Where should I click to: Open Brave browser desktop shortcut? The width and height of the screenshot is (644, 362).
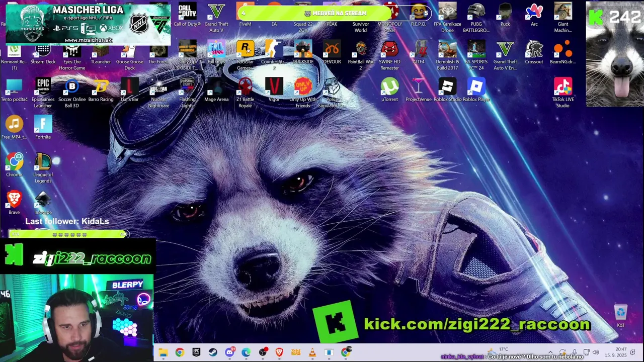pyautogui.click(x=14, y=203)
